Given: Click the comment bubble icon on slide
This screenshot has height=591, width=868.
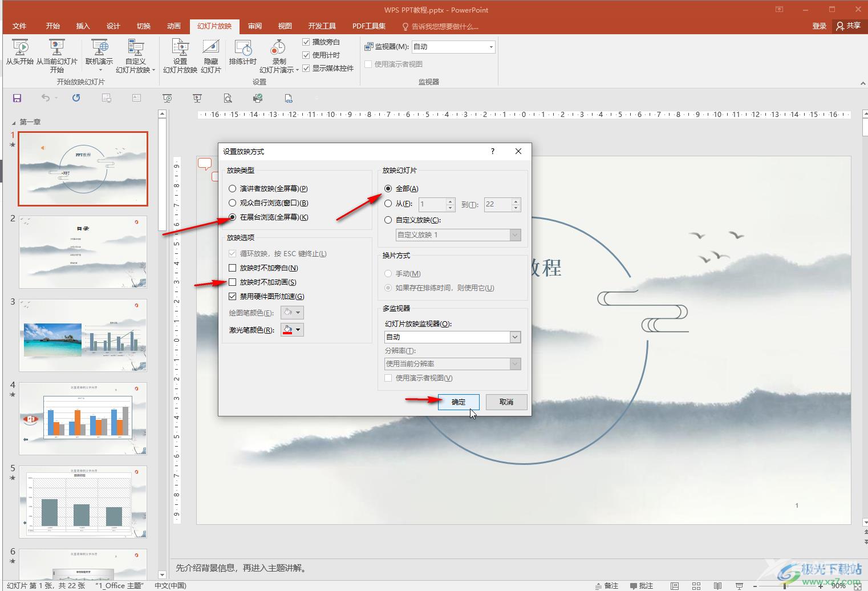Looking at the screenshot, I should click(x=205, y=164).
